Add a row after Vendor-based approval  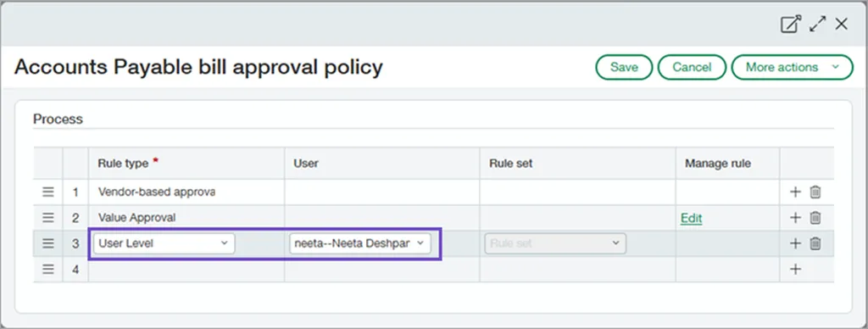pos(795,192)
